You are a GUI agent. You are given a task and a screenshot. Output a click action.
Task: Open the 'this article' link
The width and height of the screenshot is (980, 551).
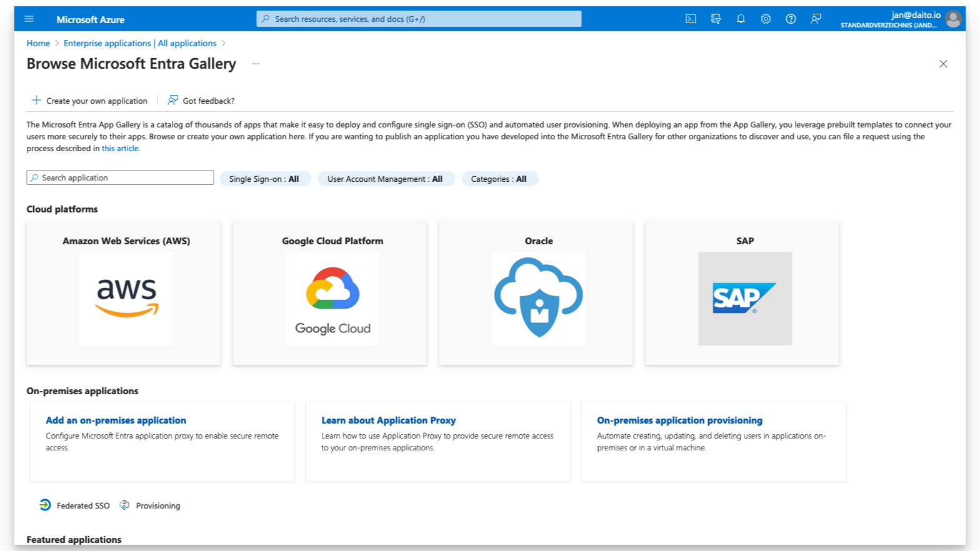coord(121,149)
